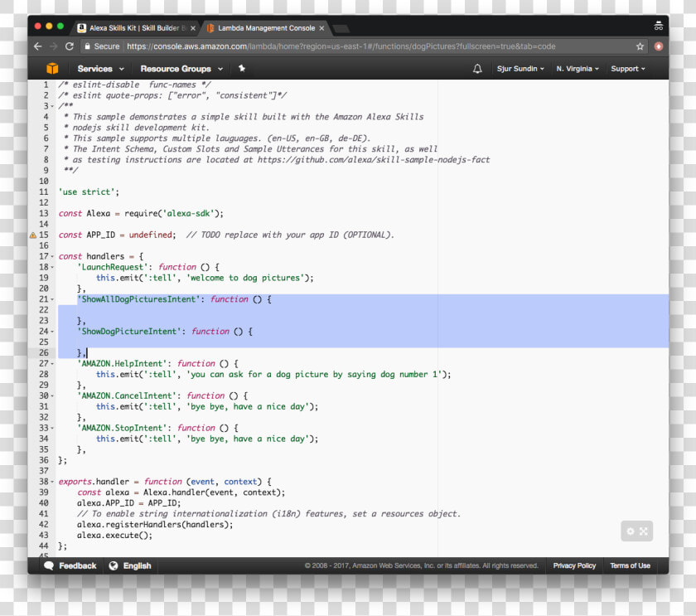Image resolution: width=696 pixels, height=616 pixels.
Task: Open the Support menu
Action: tap(628, 69)
